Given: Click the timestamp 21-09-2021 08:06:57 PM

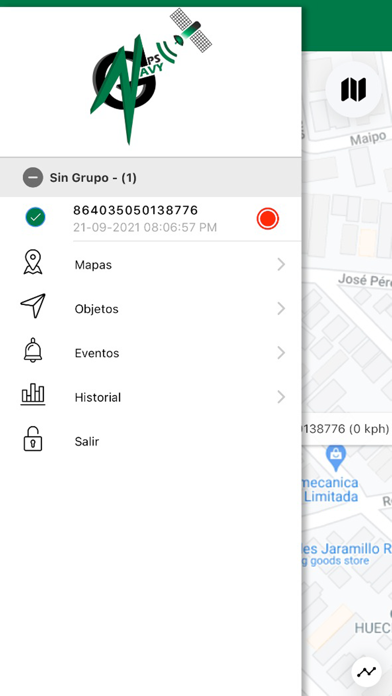Looking at the screenshot, I should tap(145, 228).
